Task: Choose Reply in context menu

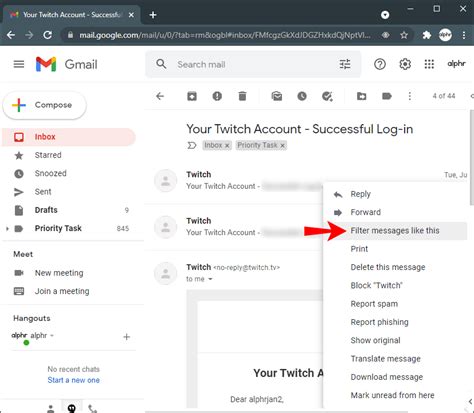Action: 395,194
